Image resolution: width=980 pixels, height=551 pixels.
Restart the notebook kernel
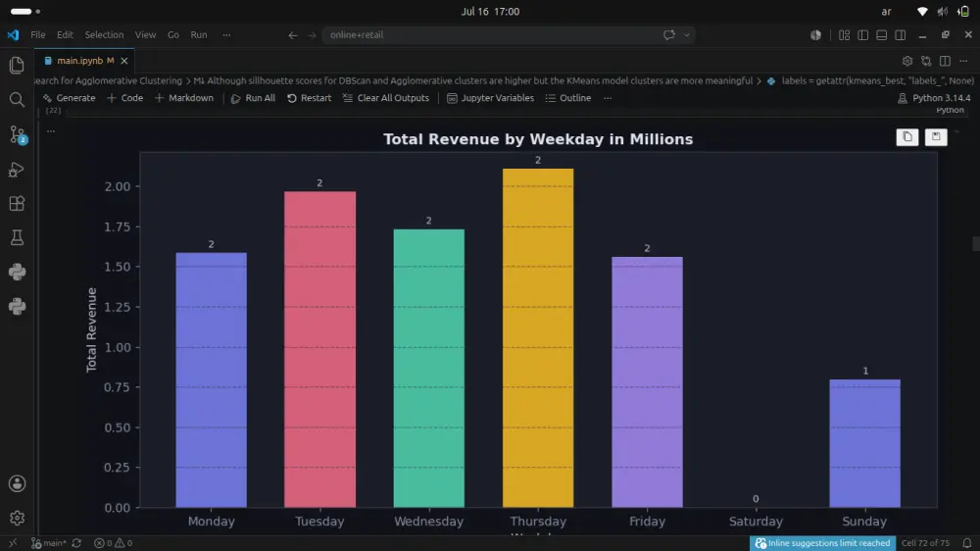pos(310,98)
